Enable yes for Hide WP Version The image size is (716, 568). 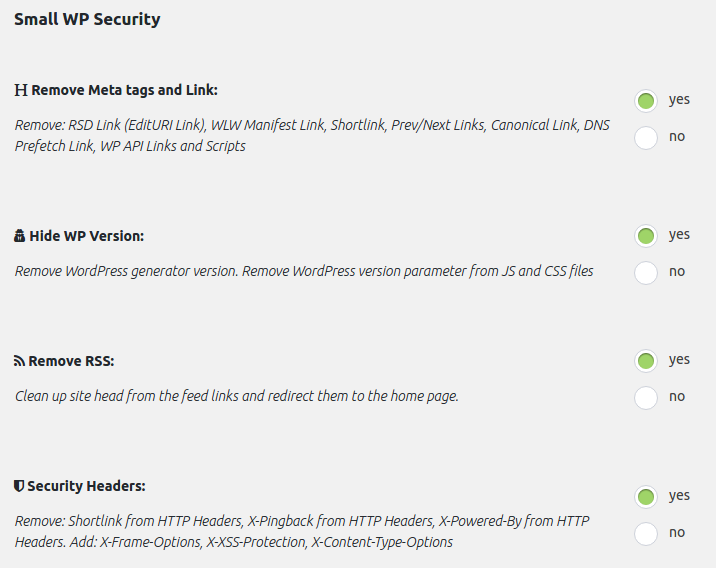(x=646, y=236)
